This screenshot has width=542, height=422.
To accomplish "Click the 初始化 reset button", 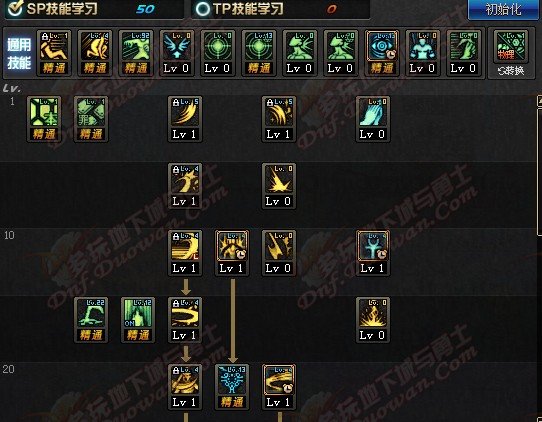I will pos(503,9).
